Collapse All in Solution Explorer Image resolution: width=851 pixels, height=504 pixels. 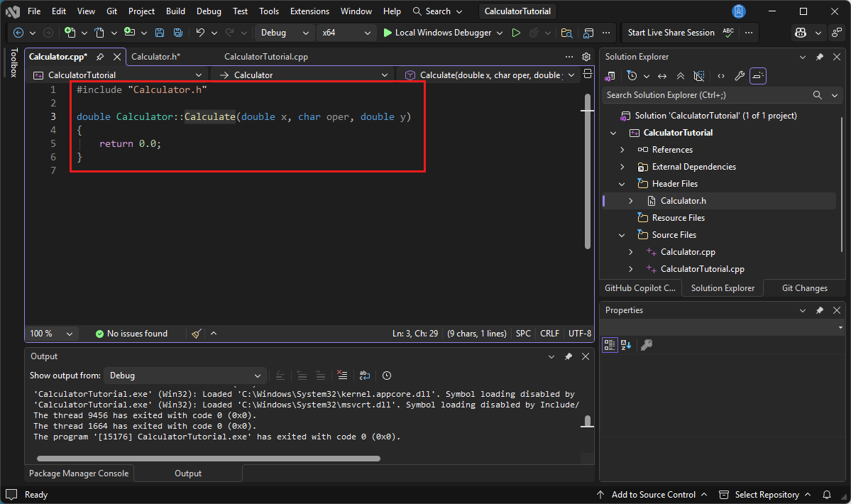pos(681,76)
